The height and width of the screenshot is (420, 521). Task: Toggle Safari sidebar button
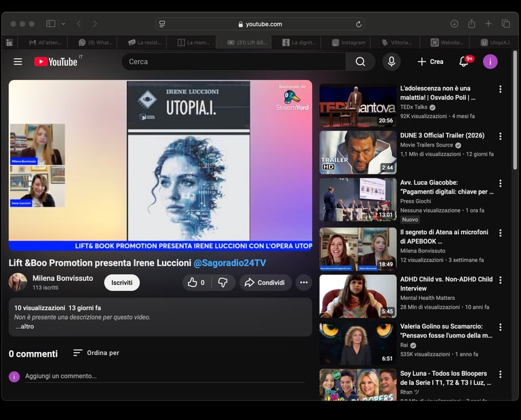click(50, 24)
